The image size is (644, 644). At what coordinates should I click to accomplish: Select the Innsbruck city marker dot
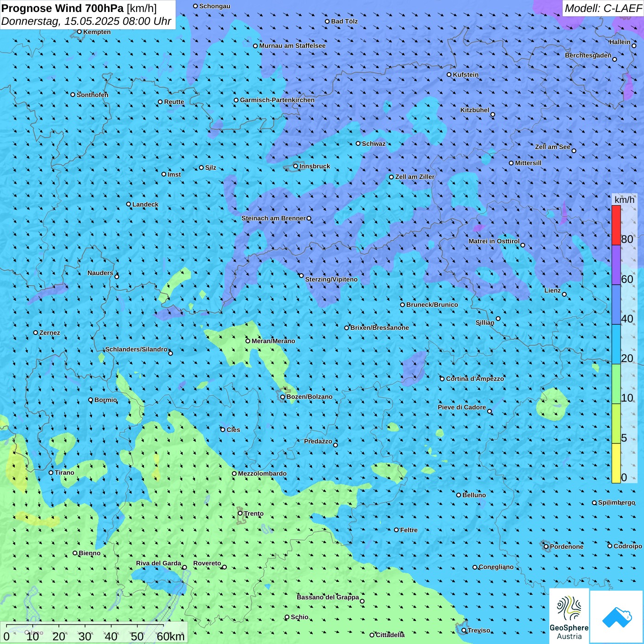pyautogui.click(x=296, y=166)
